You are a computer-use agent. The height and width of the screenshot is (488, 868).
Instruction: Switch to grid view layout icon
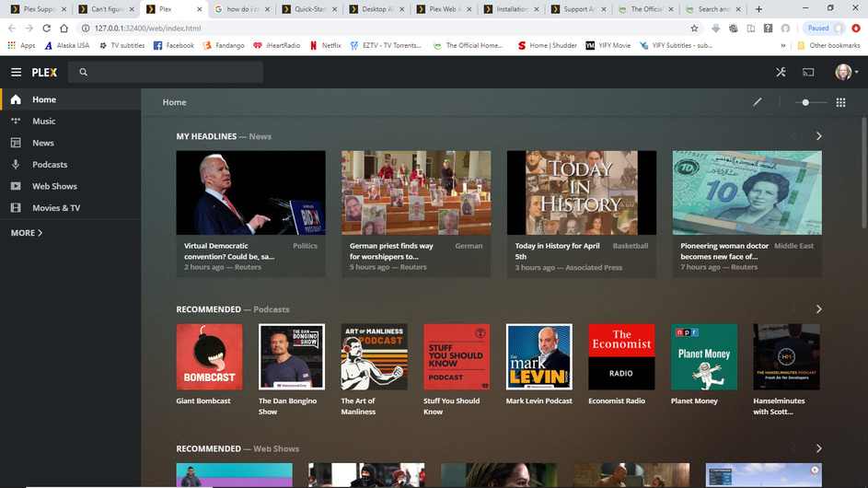tap(840, 102)
